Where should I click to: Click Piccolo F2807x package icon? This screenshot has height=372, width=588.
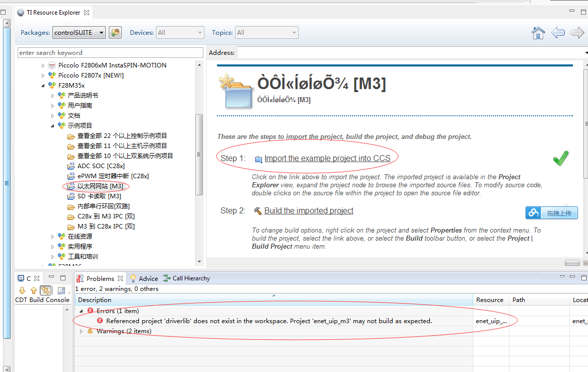coord(52,76)
